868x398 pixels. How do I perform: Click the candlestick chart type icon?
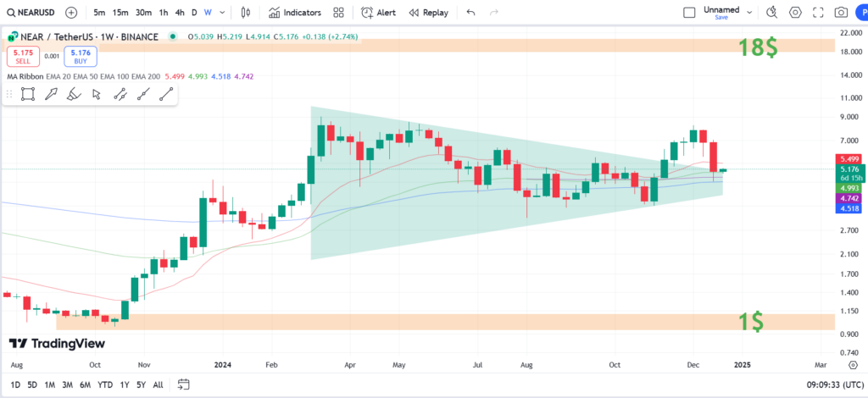(x=246, y=13)
